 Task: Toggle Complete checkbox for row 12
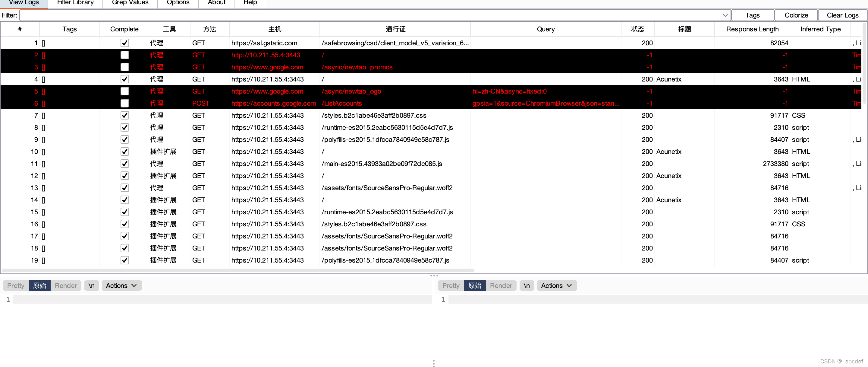(125, 176)
